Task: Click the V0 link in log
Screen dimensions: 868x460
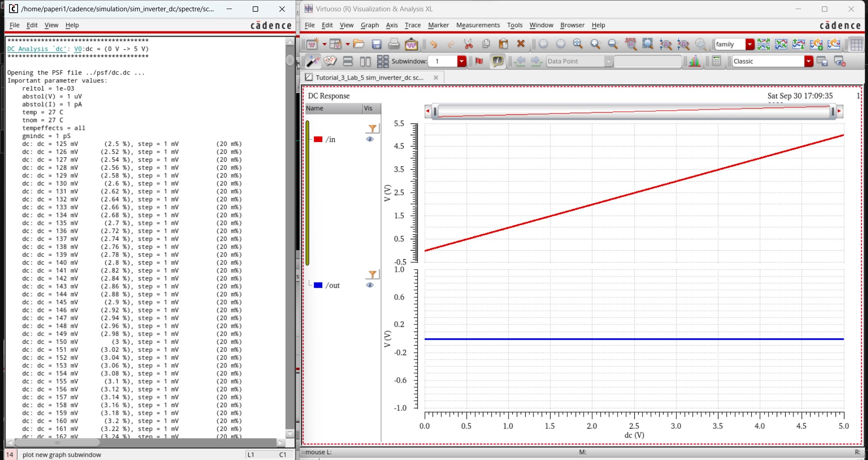Action: [x=78, y=49]
